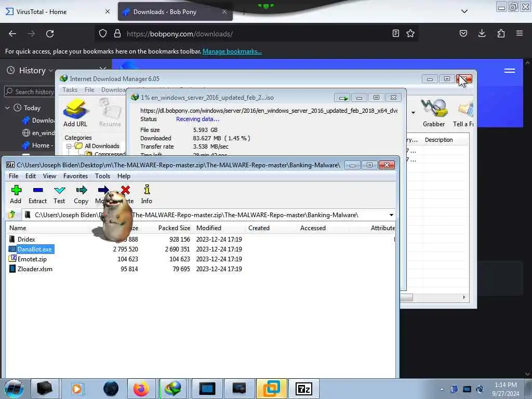Open Tasks menu in Internet Download Manager
The width and height of the screenshot is (532, 399).
(70, 90)
